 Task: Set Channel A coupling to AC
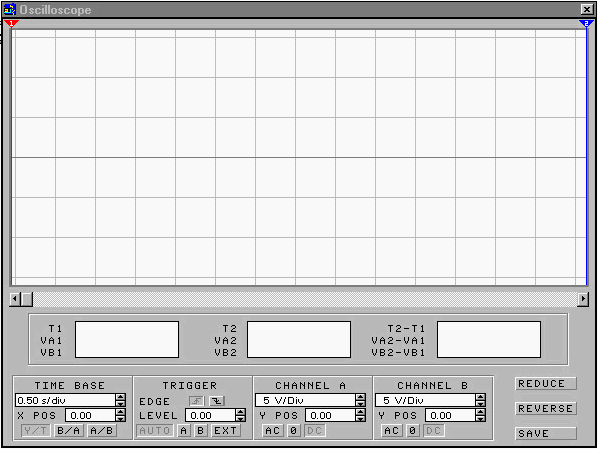(273, 431)
